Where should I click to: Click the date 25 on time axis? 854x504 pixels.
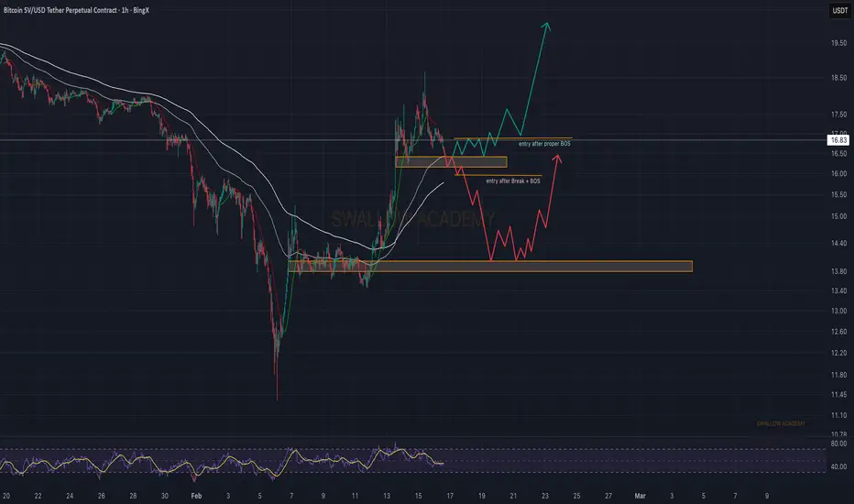coord(576,496)
